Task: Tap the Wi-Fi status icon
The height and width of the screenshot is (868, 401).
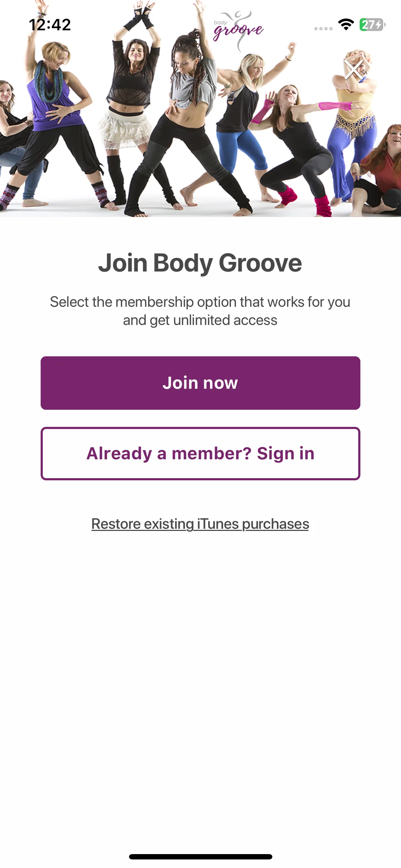Action: tap(346, 25)
